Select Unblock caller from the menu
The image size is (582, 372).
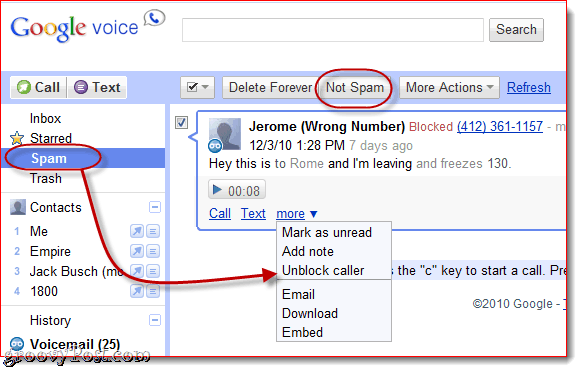point(323,270)
